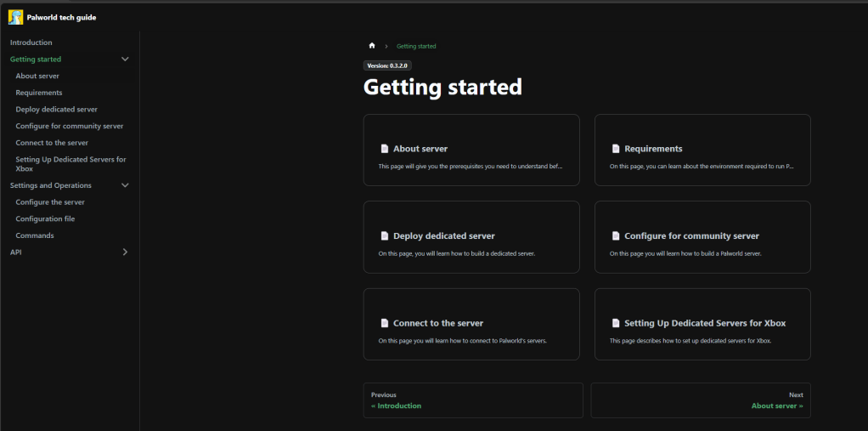This screenshot has height=431, width=868.
Task: Click Getting started breadcrumb label
Action: pos(416,46)
